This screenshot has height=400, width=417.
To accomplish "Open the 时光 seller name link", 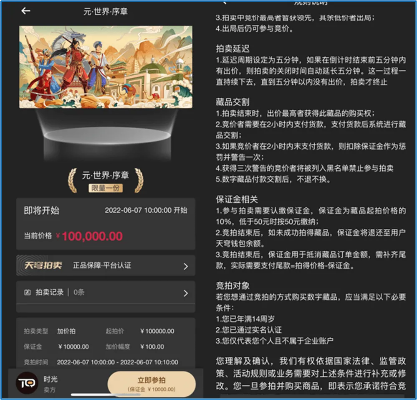I will click(50, 379).
